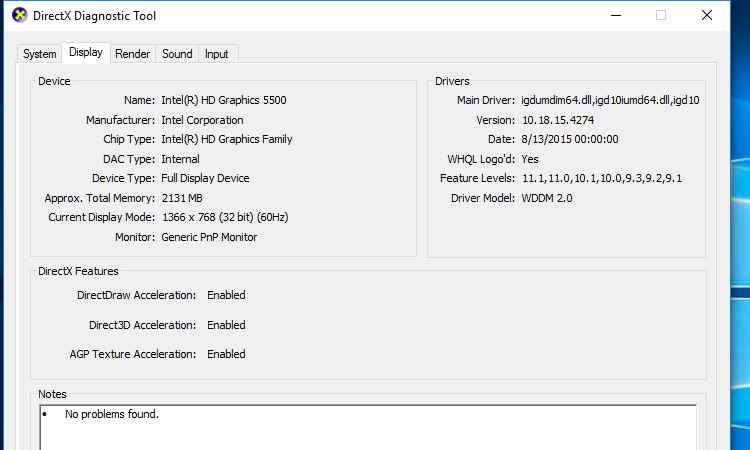Click DAC Type value 'Internal'

pos(180,159)
